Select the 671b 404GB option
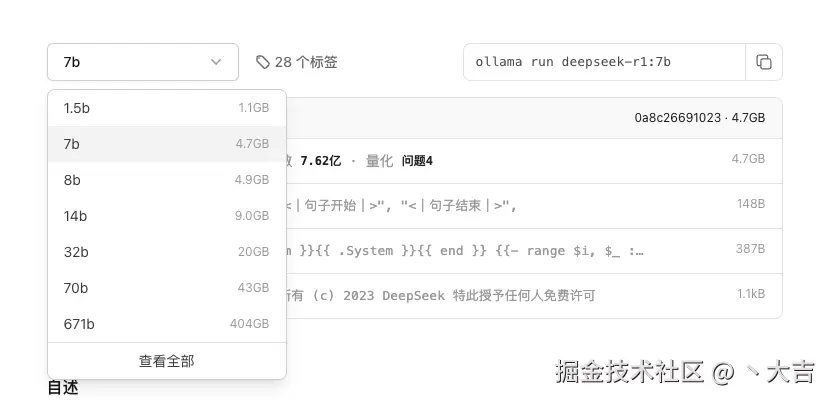The image size is (830, 400). (167, 324)
